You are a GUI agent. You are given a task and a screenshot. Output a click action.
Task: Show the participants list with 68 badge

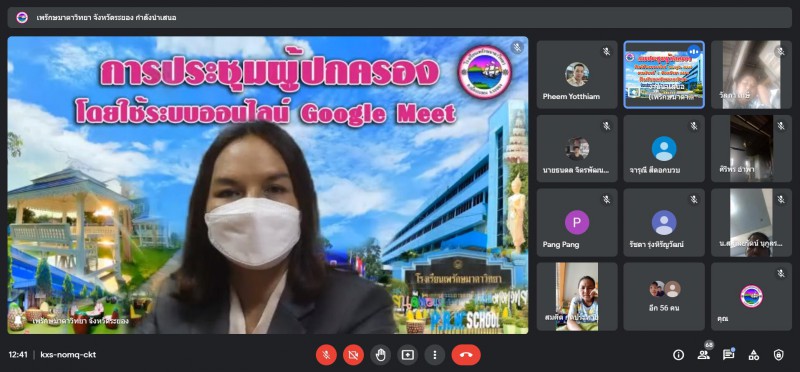(x=704, y=354)
